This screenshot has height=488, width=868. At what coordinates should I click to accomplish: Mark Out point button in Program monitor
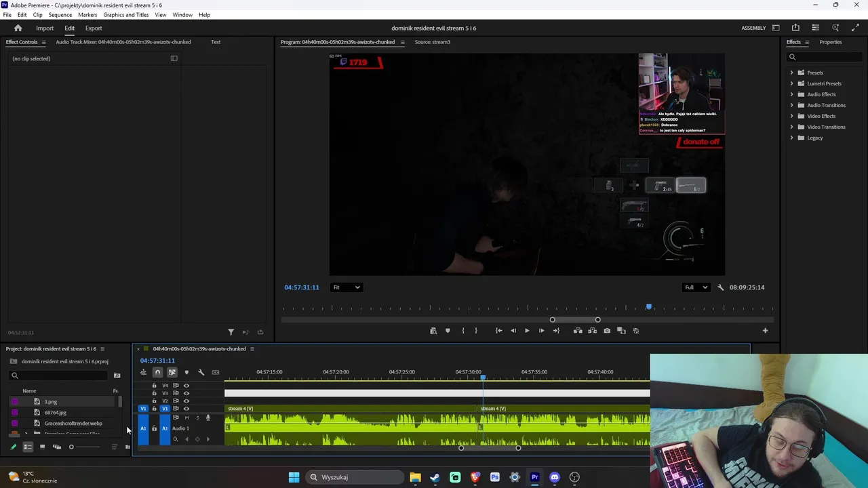click(x=476, y=331)
